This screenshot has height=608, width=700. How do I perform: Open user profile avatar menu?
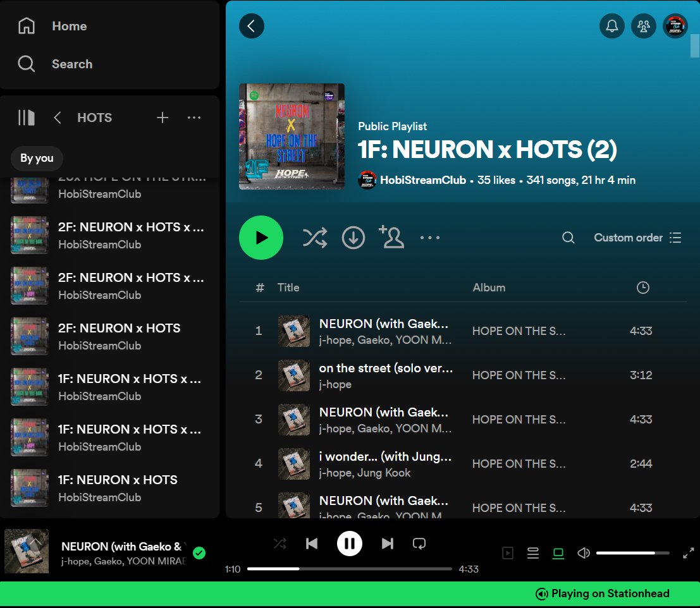tap(675, 26)
